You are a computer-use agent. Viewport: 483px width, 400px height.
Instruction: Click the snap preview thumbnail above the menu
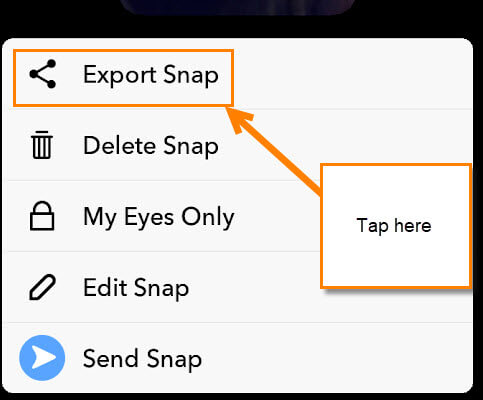point(237,7)
